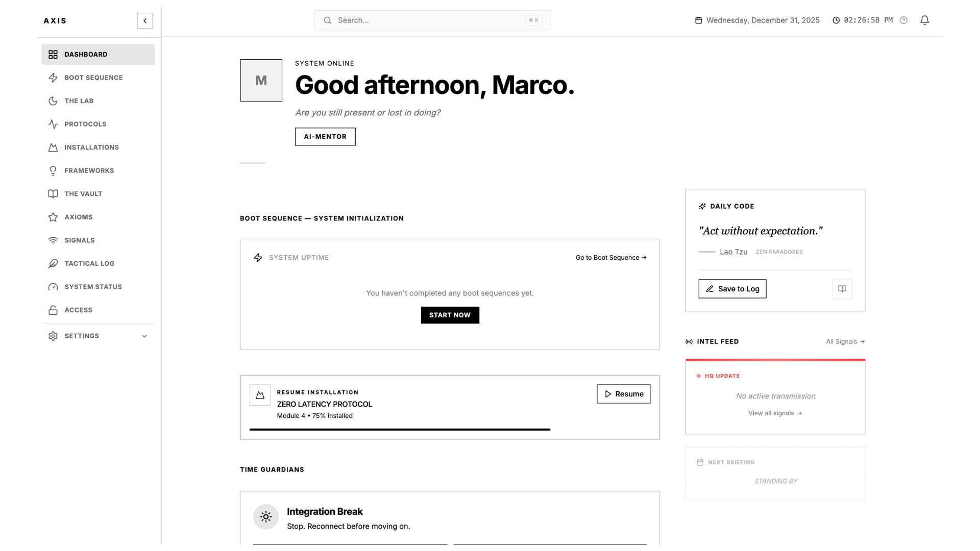
Task: Click the M avatar thumbnail
Action: tap(261, 80)
